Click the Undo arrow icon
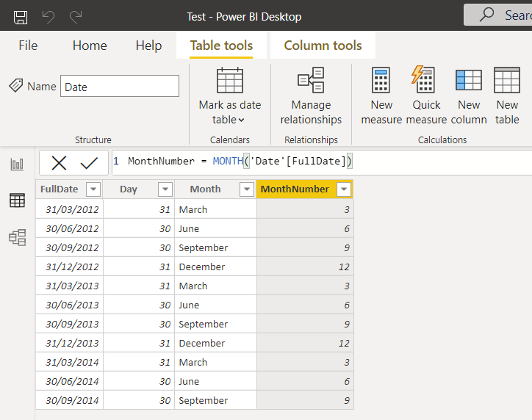532x420 pixels. tap(48, 16)
